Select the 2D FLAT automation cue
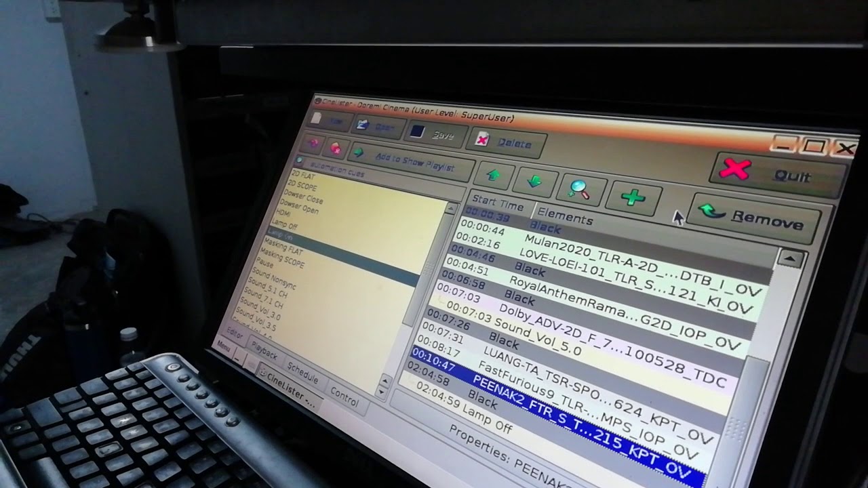Viewport: 868px width, 488px height. click(302, 176)
